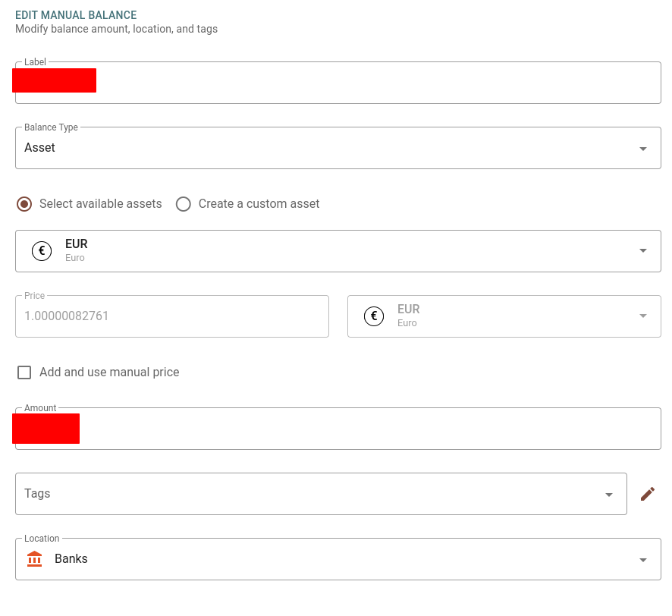Screen dimensions: 672x616
Task: Click the bank icon beside Banks location
Action: (x=34, y=559)
